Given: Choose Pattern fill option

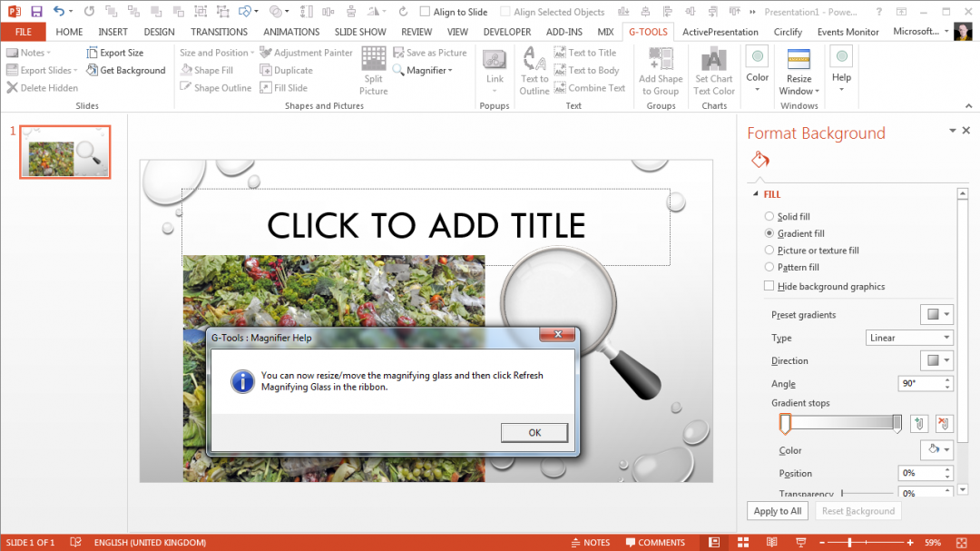Looking at the screenshot, I should (x=769, y=267).
